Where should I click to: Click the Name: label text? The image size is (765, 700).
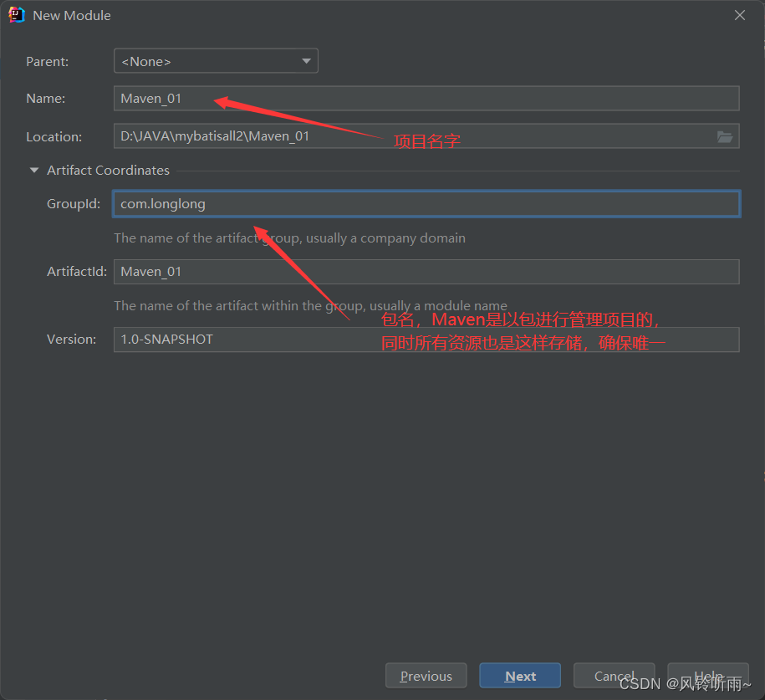[45, 99]
